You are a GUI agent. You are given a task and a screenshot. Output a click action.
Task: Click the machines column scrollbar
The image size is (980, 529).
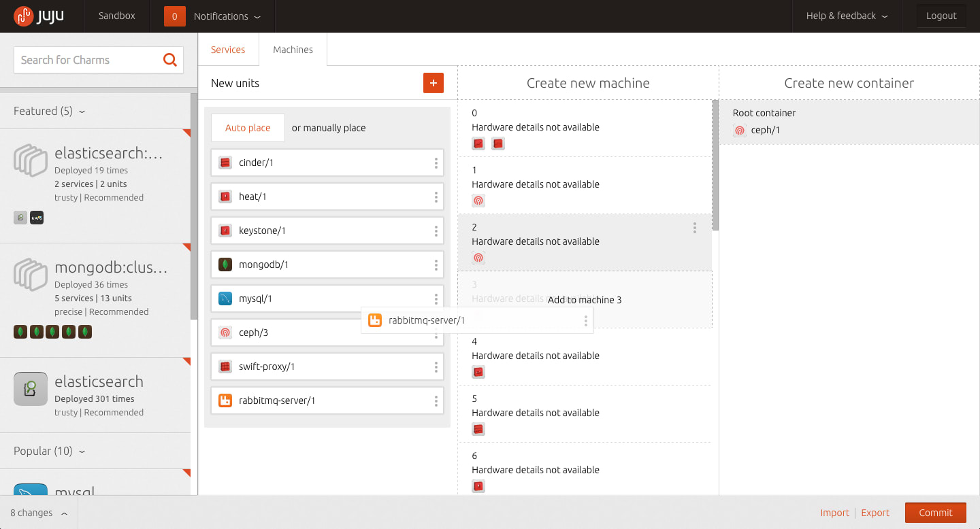click(x=715, y=165)
